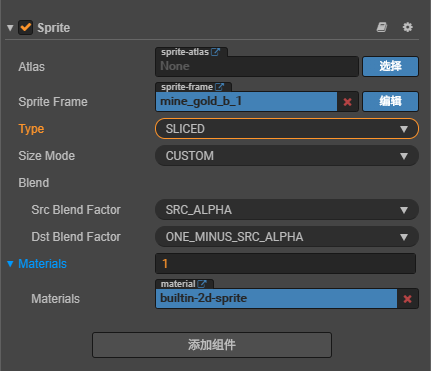Click the 添加组件 add component button

pyautogui.click(x=212, y=345)
